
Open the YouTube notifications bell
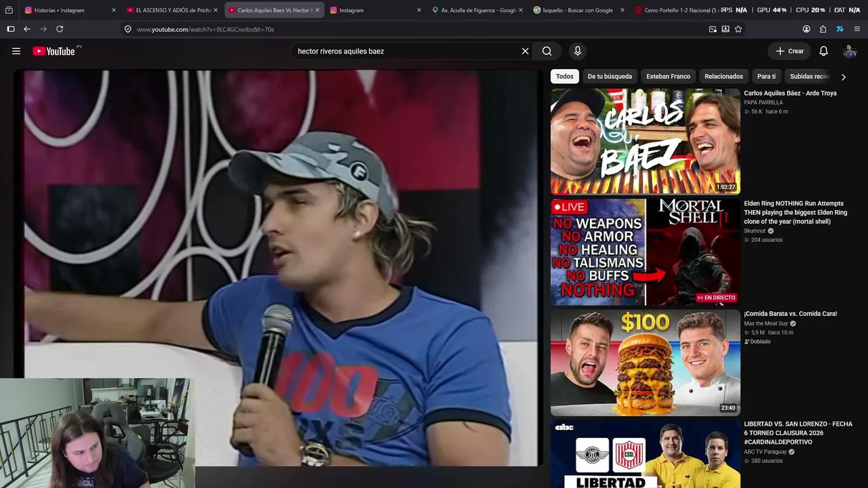point(823,51)
